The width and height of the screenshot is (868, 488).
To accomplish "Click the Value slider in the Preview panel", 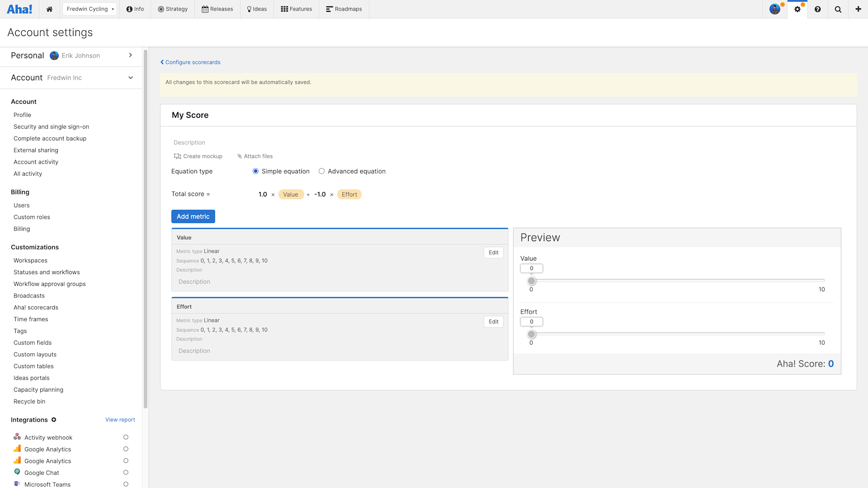I will [531, 281].
